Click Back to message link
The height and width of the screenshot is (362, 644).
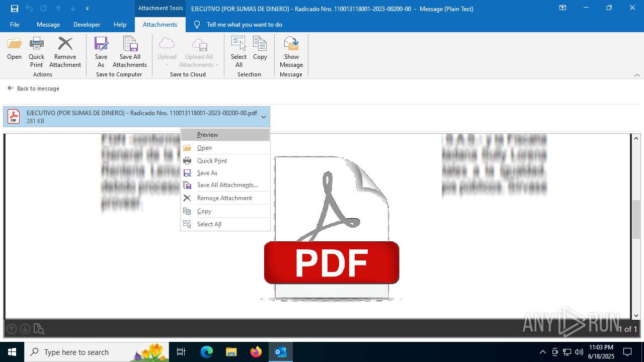(x=33, y=88)
